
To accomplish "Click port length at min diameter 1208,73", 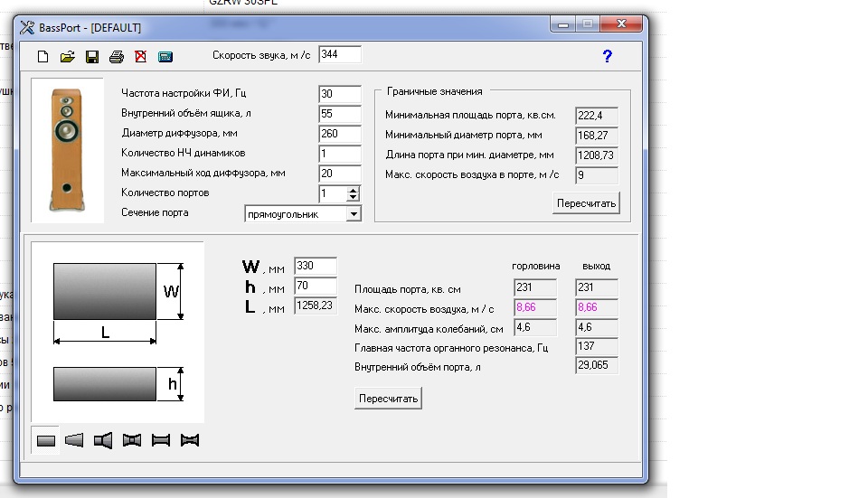I will tap(597, 155).
